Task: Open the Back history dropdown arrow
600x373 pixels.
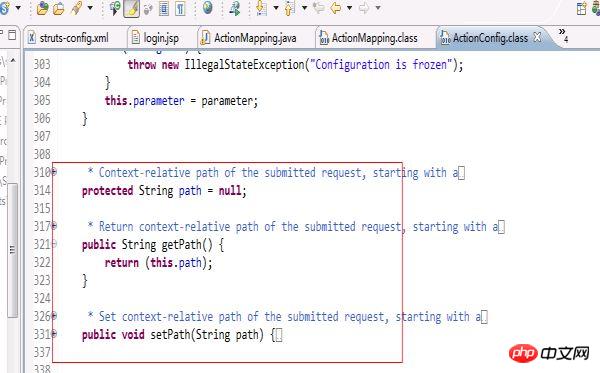Action: (x=349, y=8)
